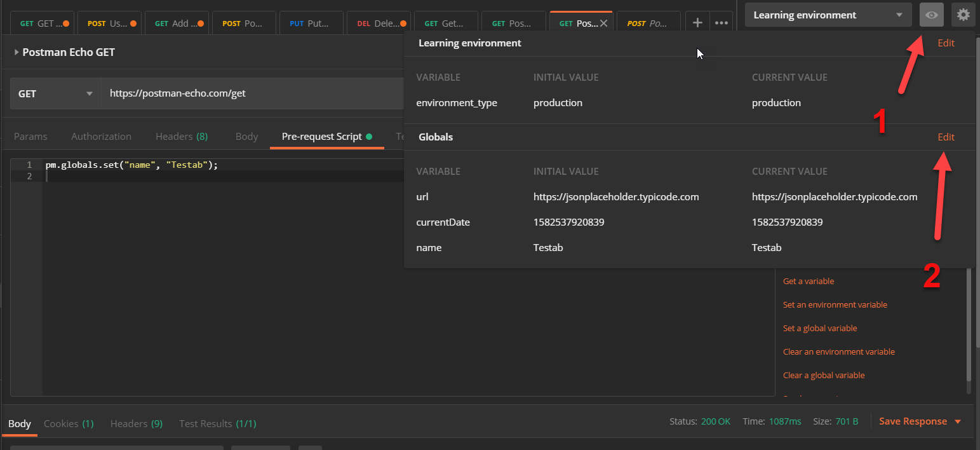
Task: Switch to the PUT Put... request tab
Action: pos(311,24)
